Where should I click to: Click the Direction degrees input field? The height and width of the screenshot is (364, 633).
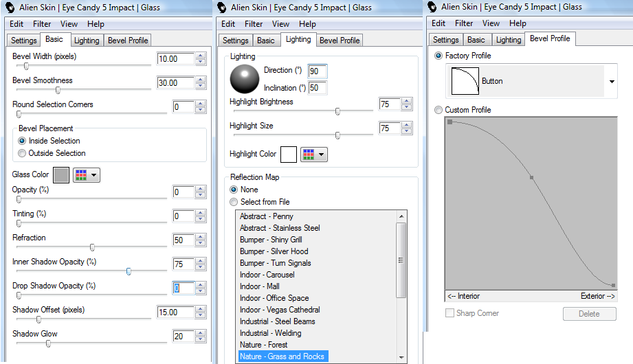318,71
